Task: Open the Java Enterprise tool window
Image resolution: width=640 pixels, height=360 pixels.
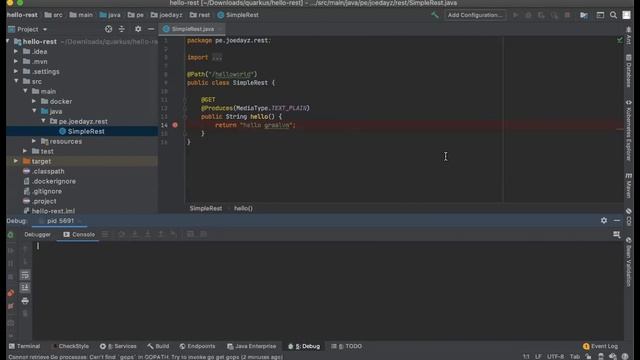Action: click(251, 346)
